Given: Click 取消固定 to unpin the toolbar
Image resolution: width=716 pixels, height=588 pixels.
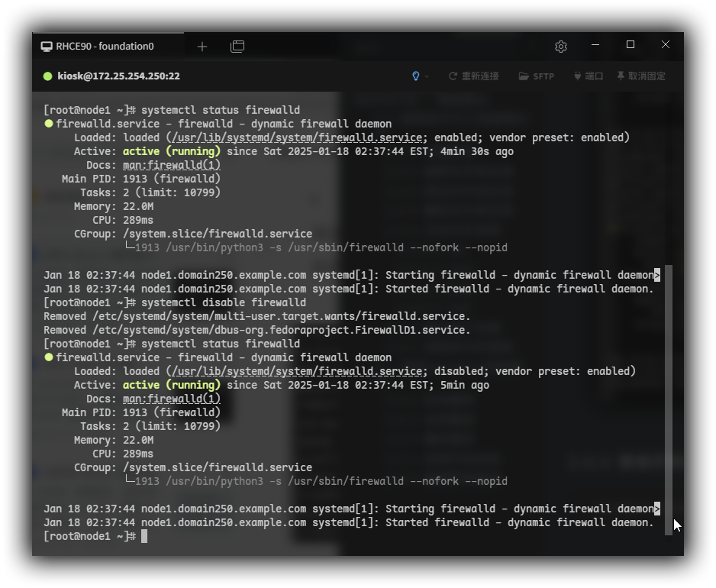Looking at the screenshot, I should (x=641, y=76).
